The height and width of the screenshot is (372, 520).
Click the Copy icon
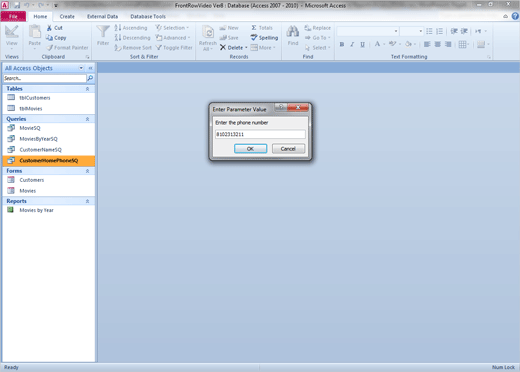tap(49, 38)
